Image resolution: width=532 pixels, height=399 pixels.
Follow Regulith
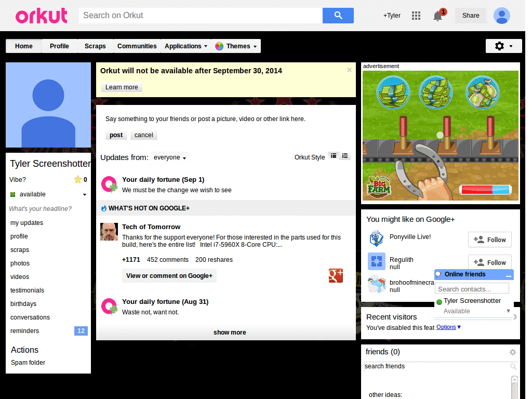pos(489,262)
